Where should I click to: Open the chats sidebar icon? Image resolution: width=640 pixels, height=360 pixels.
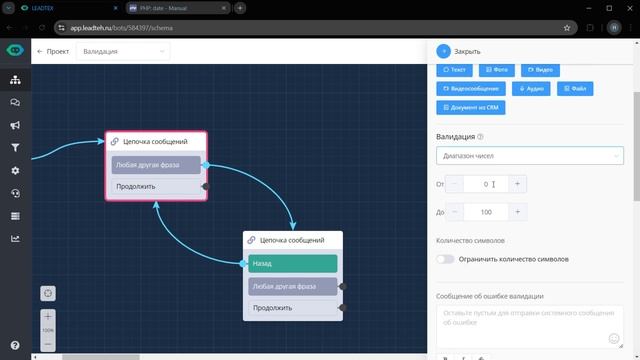click(x=15, y=102)
